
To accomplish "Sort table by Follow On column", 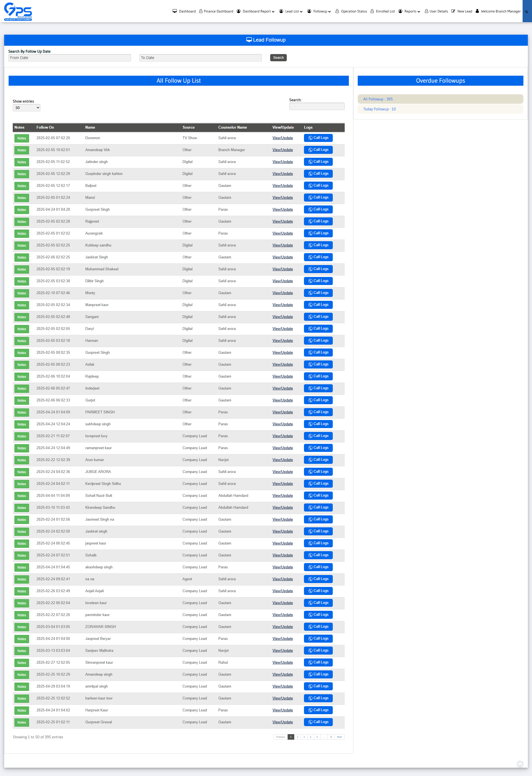I will [45, 128].
